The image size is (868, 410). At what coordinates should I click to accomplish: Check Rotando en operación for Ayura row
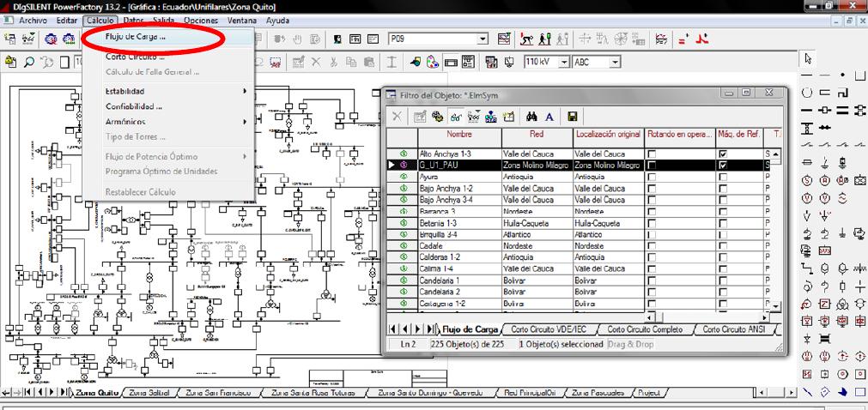(652, 177)
